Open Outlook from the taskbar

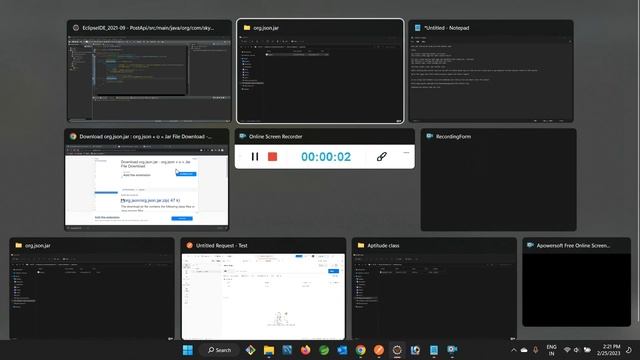pyautogui.click(x=342, y=350)
